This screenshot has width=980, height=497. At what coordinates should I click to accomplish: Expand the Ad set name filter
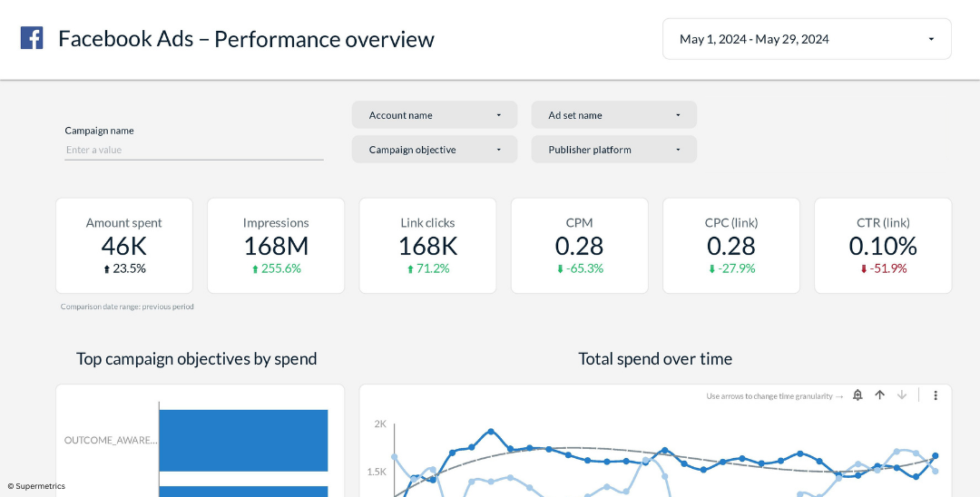click(613, 115)
